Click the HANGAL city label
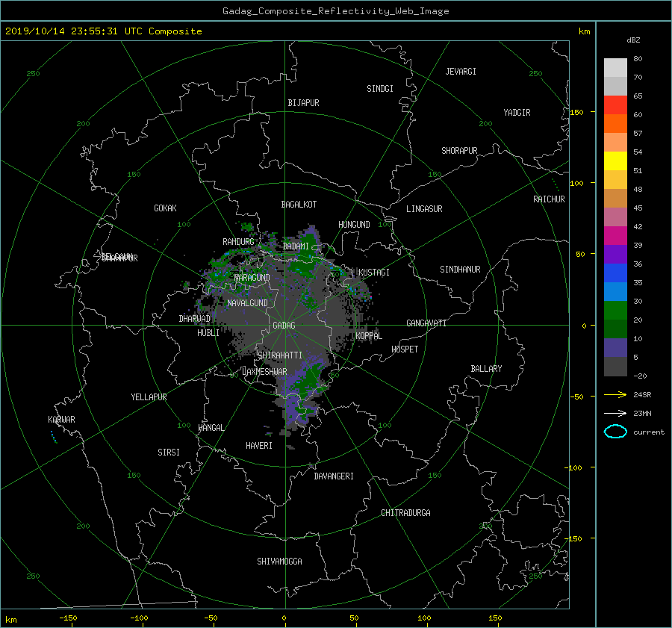 click(x=211, y=428)
